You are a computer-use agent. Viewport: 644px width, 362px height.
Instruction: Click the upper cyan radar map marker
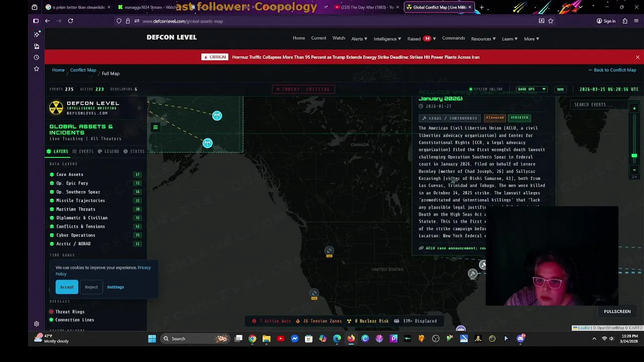[217, 116]
